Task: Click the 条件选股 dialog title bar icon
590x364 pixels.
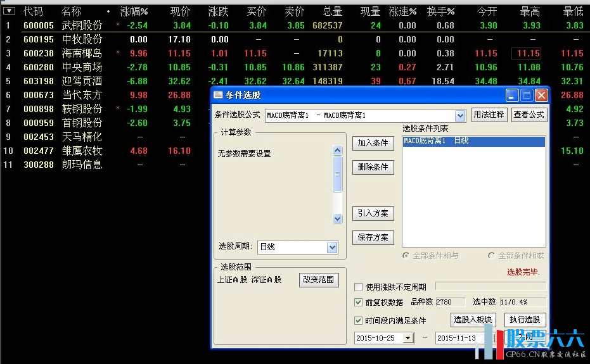Action: point(218,95)
